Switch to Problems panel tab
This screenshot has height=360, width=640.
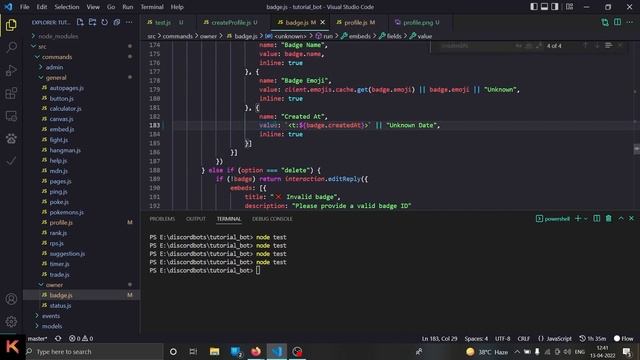(x=162, y=219)
